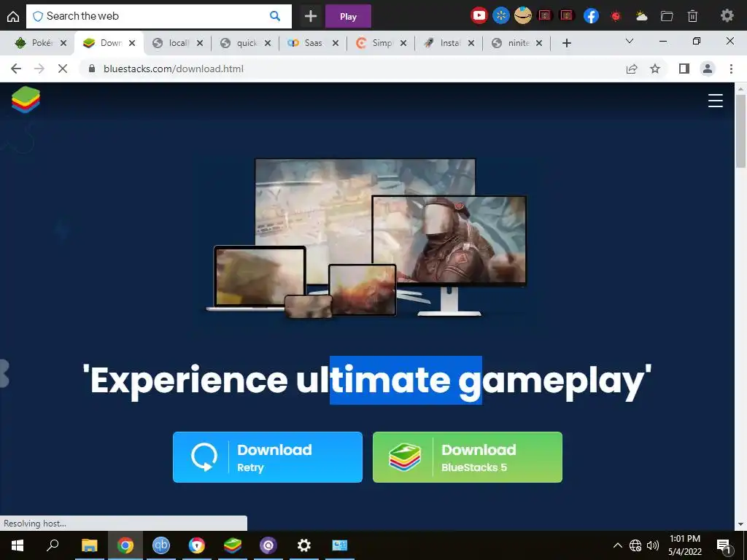Open the Windows Start menu
The width and height of the screenshot is (747, 560).
[x=18, y=545]
